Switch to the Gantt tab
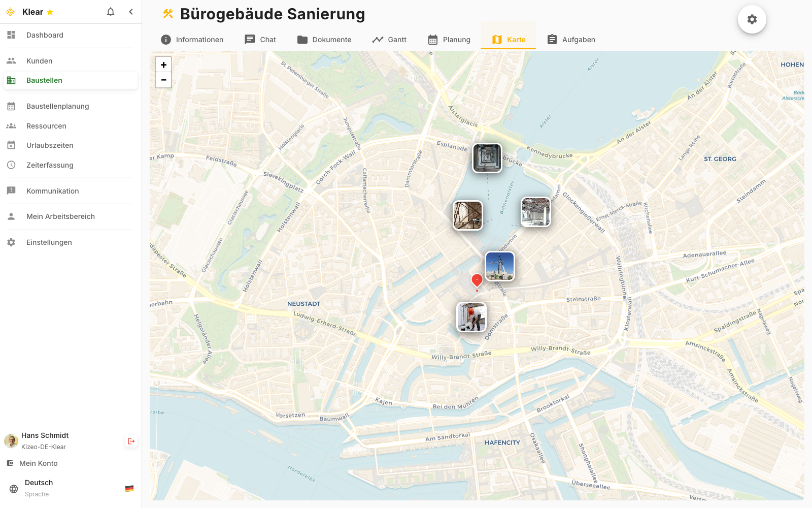This screenshot has width=812, height=508. pyautogui.click(x=389, y=40)
